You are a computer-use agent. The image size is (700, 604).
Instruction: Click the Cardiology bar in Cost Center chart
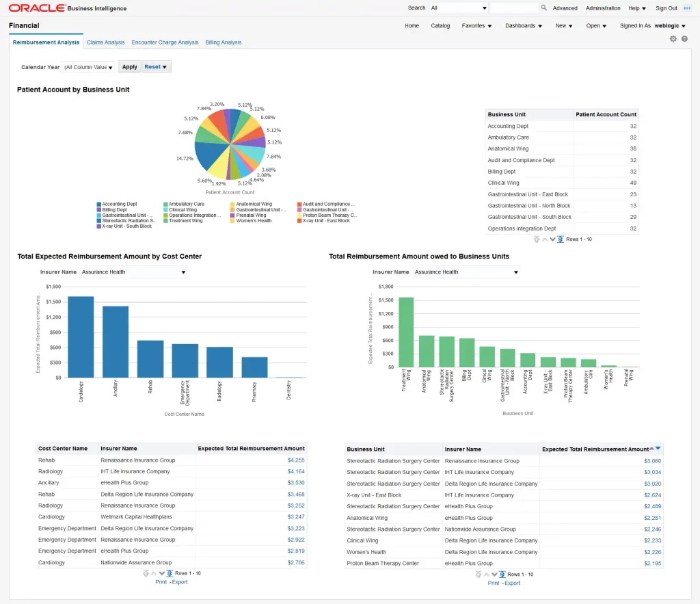tap(81, 337)
